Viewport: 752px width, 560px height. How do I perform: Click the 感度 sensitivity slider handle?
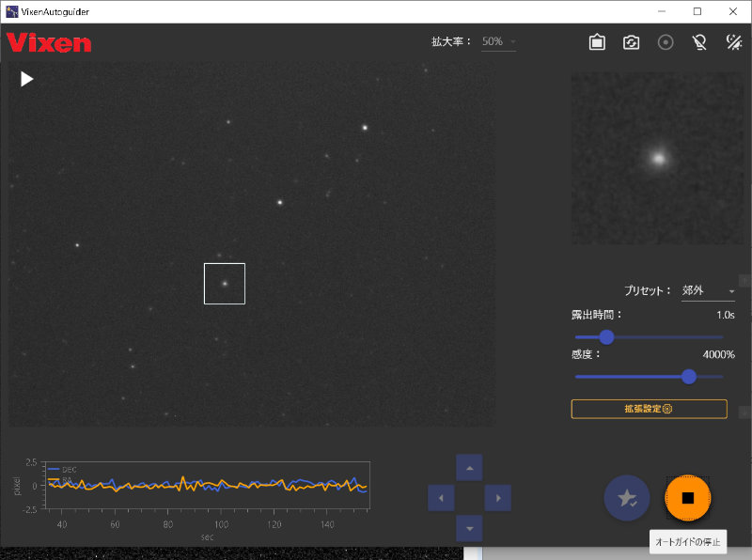[x=689, y=376]
